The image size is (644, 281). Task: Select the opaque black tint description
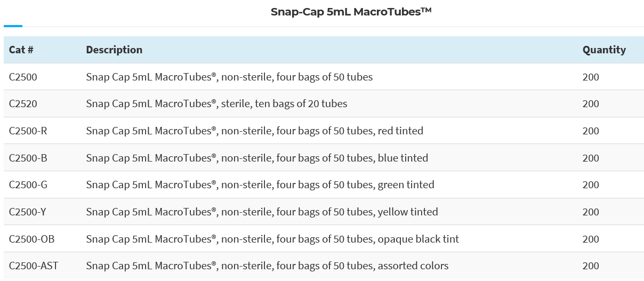coord(272,239)
